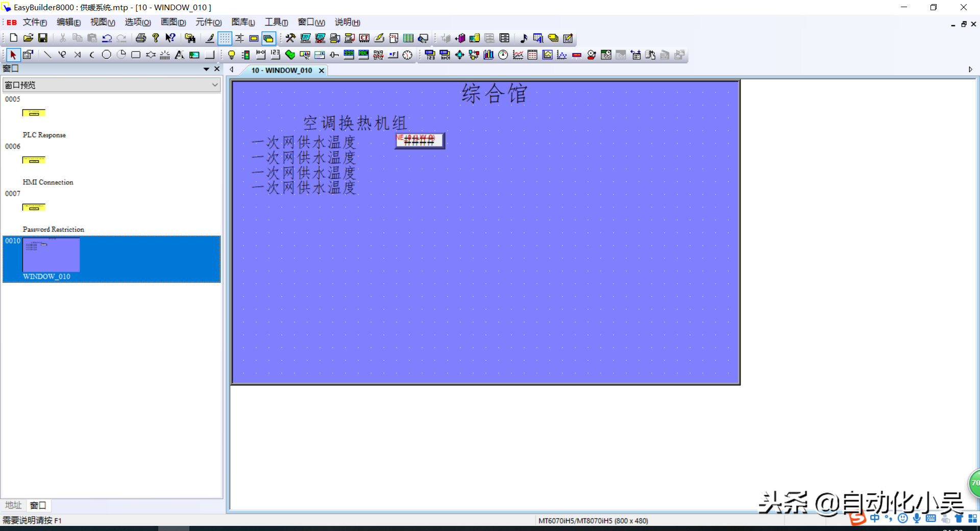Toggle the grid display button
Viewport: 980px width, 531px height.
(225, 38)
